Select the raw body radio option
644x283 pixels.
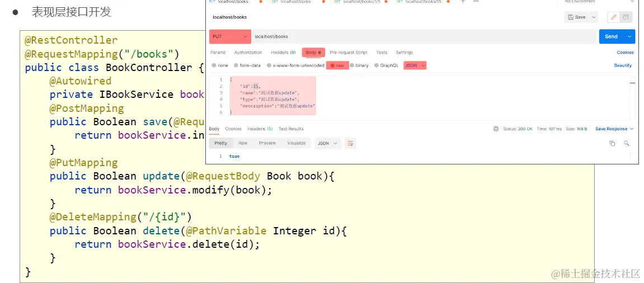(333, 65)
